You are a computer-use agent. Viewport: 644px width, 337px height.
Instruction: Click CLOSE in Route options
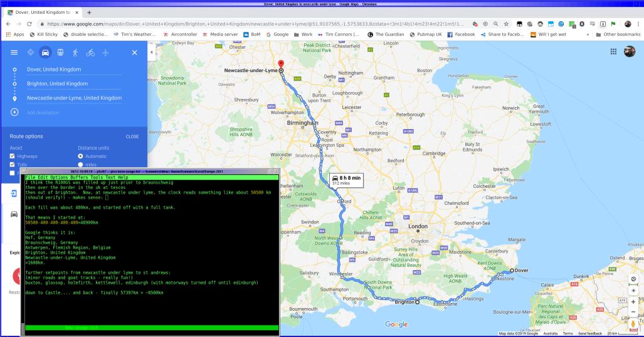132,137
